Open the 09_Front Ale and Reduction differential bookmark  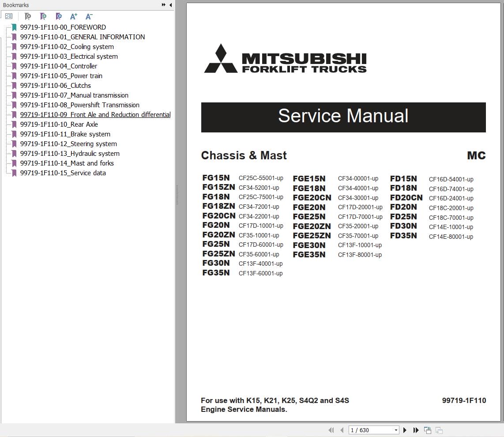pos(95,114)
